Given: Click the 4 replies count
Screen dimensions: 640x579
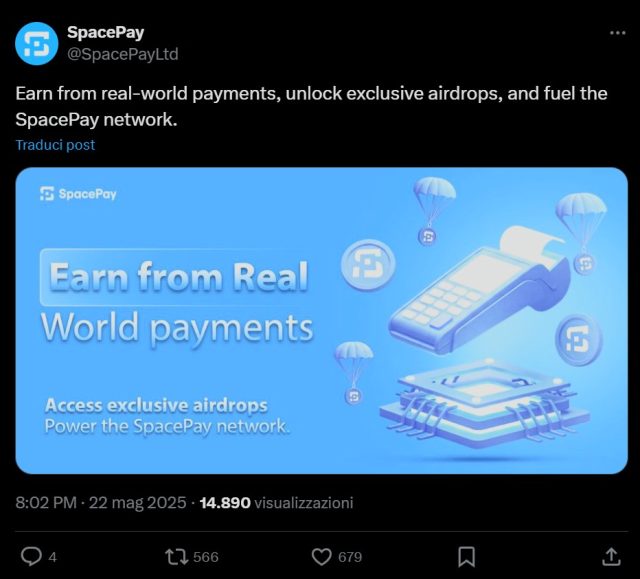Looking at the screenshot, I should 52,557.
